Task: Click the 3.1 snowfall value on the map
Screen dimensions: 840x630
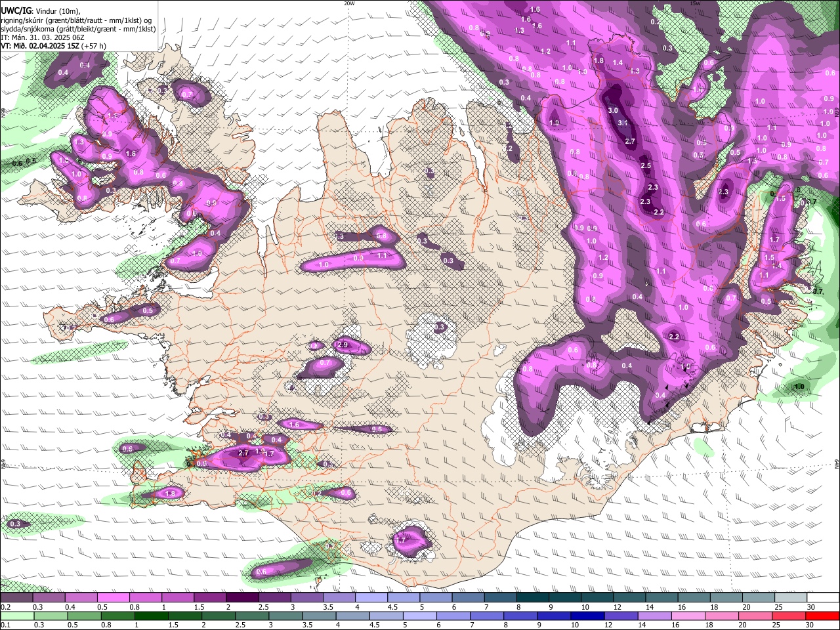Action: (623, 123)
